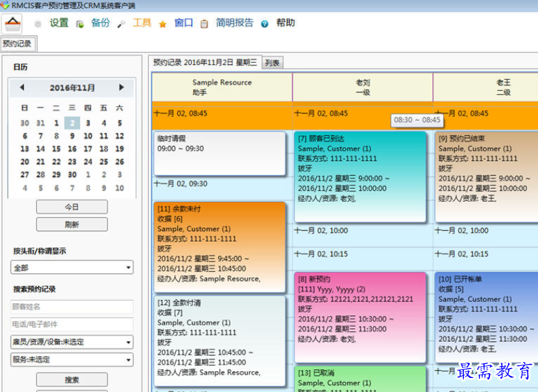This screenshot has height=392, width=538.
Task: Click inside the 顾客姓名 input field
Action: tap(71, 306)
